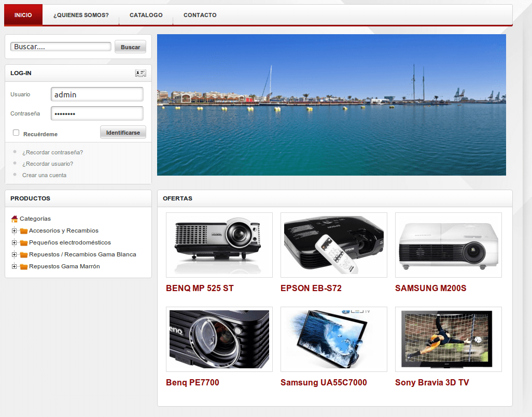532x417 pixels.
Task: Click the BENQ MP 525 ST title link
Action: (x=200, y=288)
